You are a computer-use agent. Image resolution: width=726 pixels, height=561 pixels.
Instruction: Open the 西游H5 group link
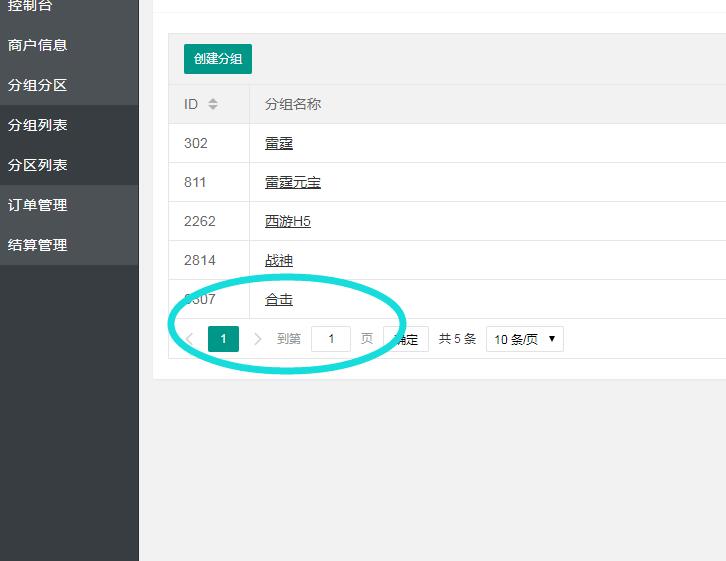coord(288,221)
